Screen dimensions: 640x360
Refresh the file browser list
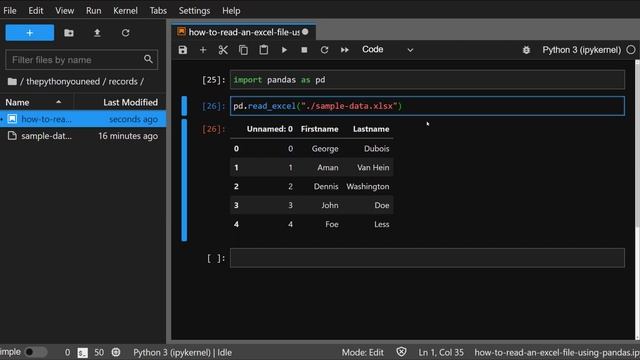(x=125, y=33)
